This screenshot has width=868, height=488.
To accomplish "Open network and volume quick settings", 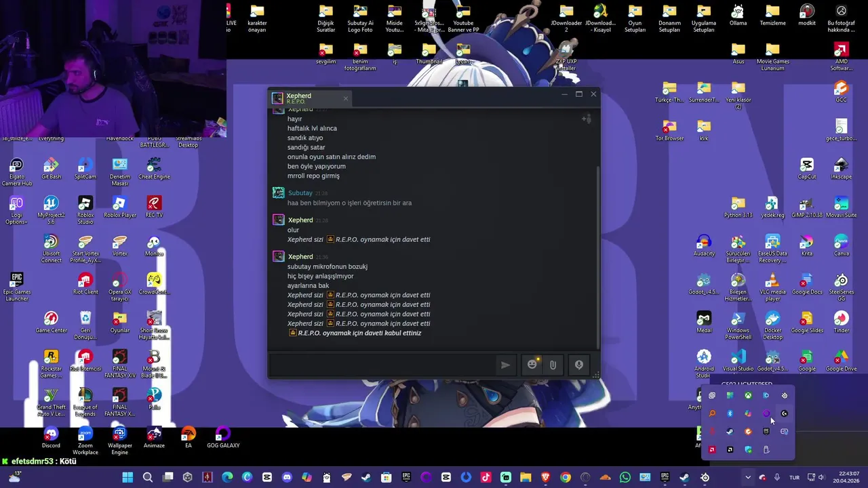I will pyautogui.click(x=816, y=477).
